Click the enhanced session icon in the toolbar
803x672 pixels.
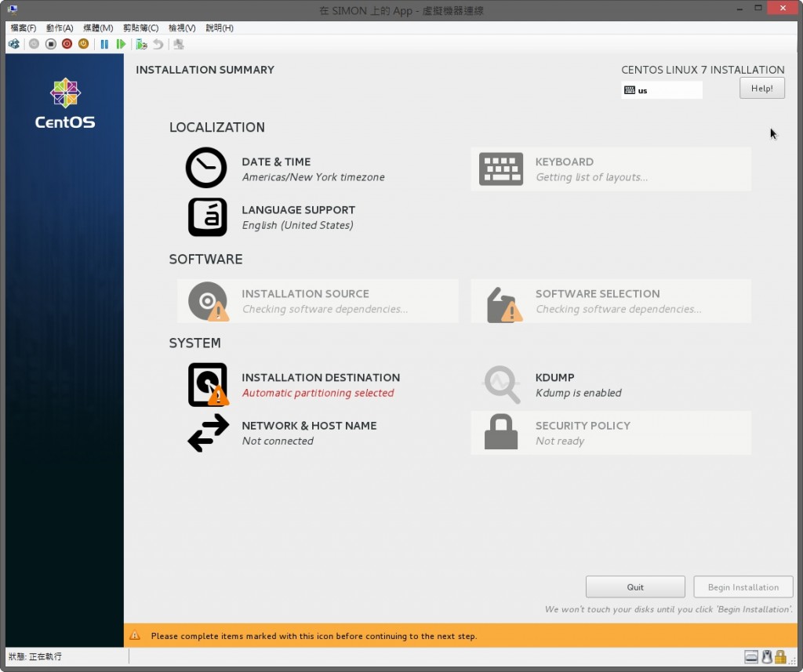179,44
